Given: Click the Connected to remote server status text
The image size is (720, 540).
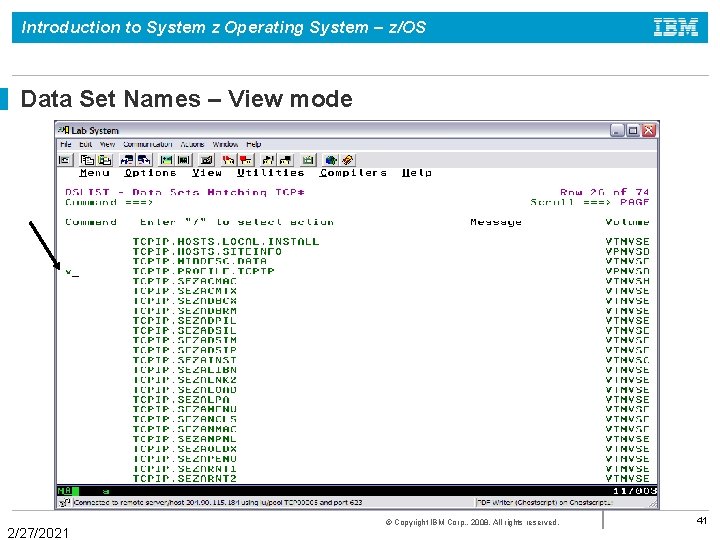Looking at the screenshot, I should point(218,502).
